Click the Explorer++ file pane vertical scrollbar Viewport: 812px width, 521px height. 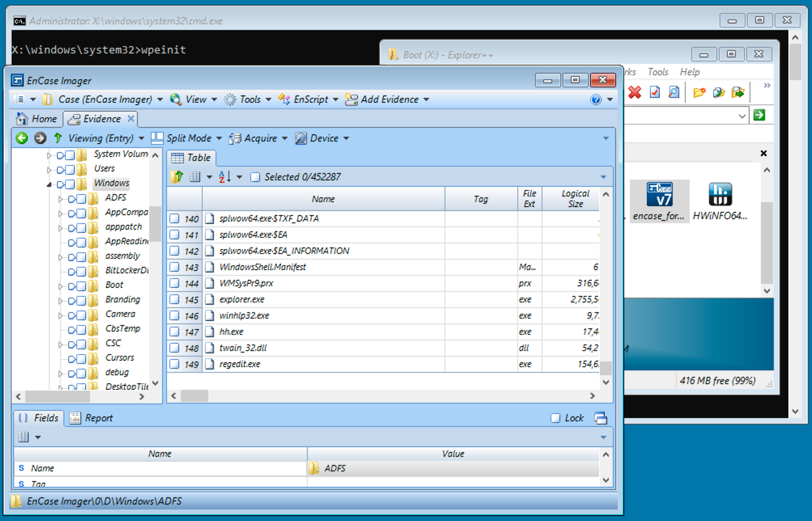click(766, 244)
